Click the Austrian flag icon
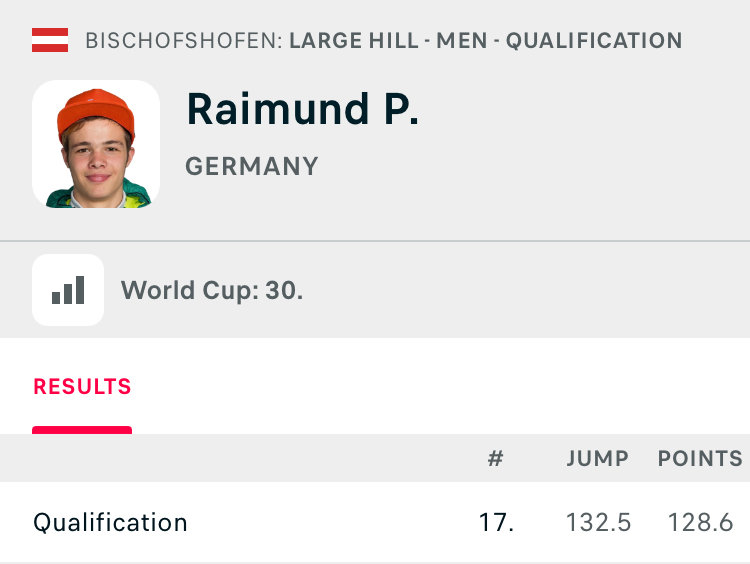This screenshot has width=750, height=564. 50,40
